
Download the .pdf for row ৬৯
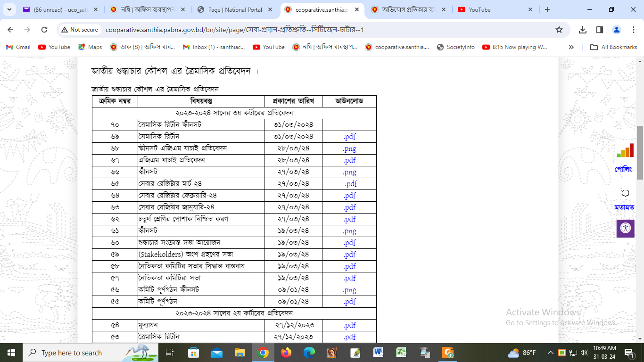click(349, 137)
